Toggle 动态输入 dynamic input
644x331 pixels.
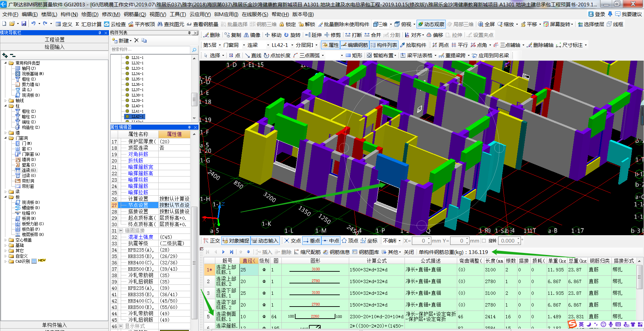pos(265,241)
